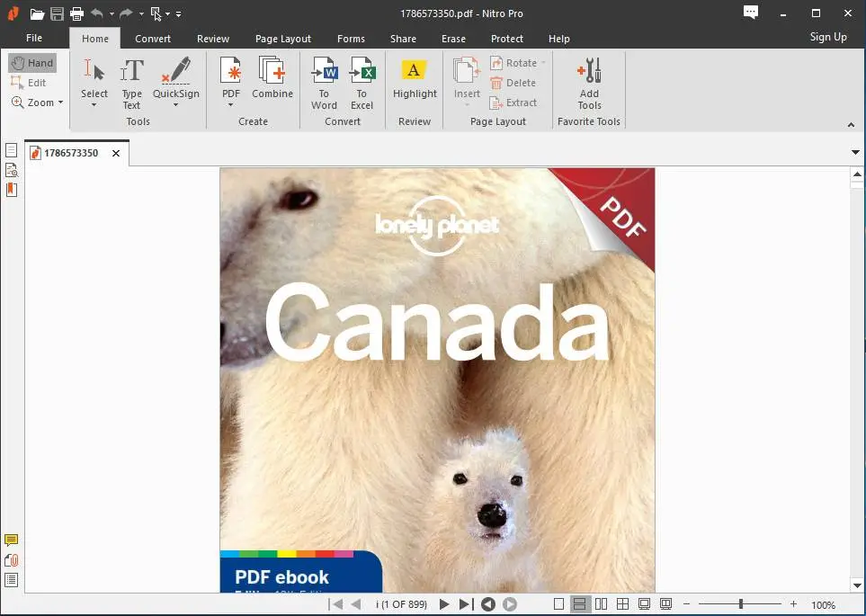Expand the Select tool dropdown
Viewport: 866px width, 616px height.
[94, 105]
